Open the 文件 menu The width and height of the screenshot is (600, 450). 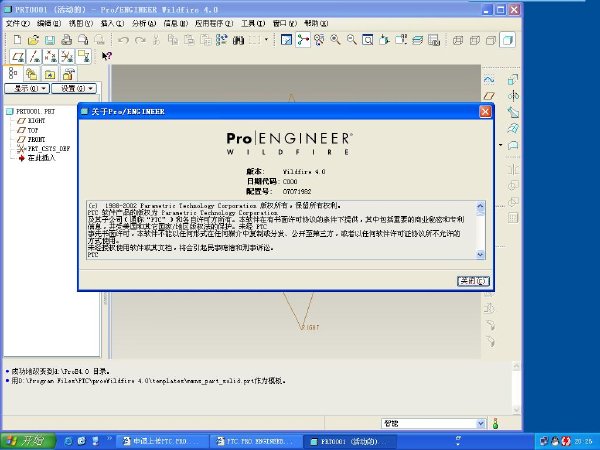coord(18,23)
